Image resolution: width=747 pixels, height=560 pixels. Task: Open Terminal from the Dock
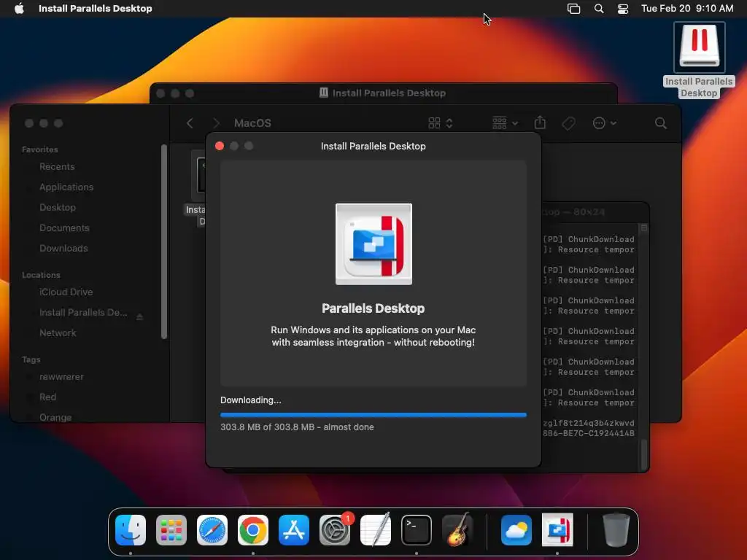(x=417, y=529)
